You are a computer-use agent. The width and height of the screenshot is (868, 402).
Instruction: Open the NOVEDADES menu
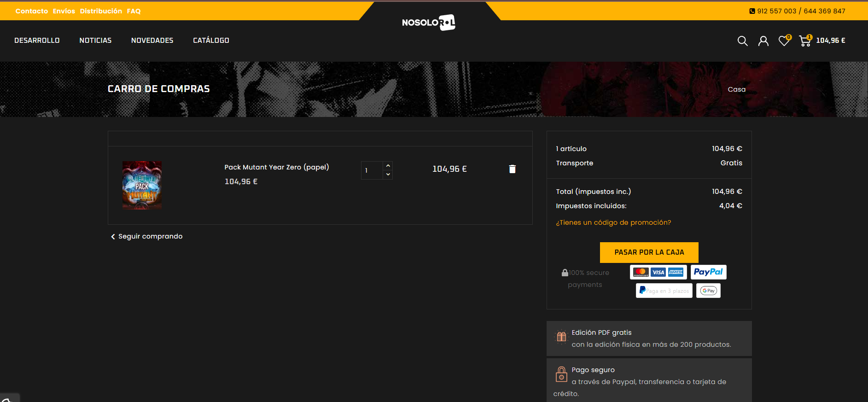[152, 41]
